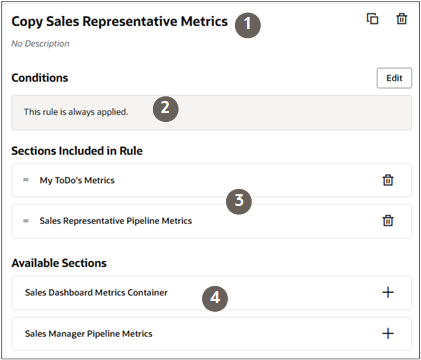Click the Sections Included in Rule heading
The width and height of the screenshot is (421, 360).
tap(77, 151)
